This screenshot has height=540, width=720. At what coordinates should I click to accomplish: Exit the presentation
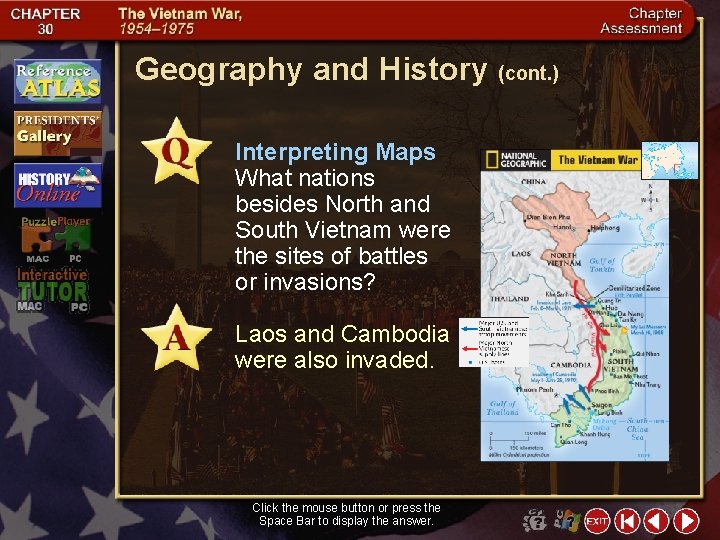point(597,521)
